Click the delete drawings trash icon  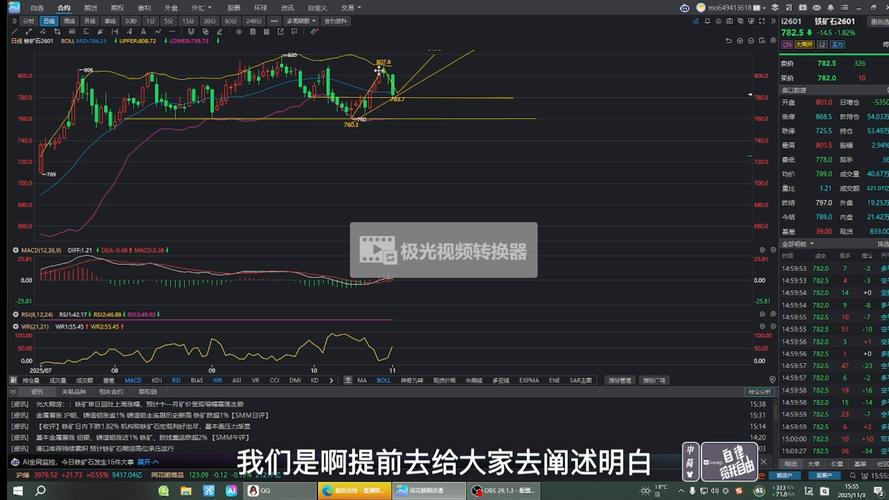click(253, 32)
